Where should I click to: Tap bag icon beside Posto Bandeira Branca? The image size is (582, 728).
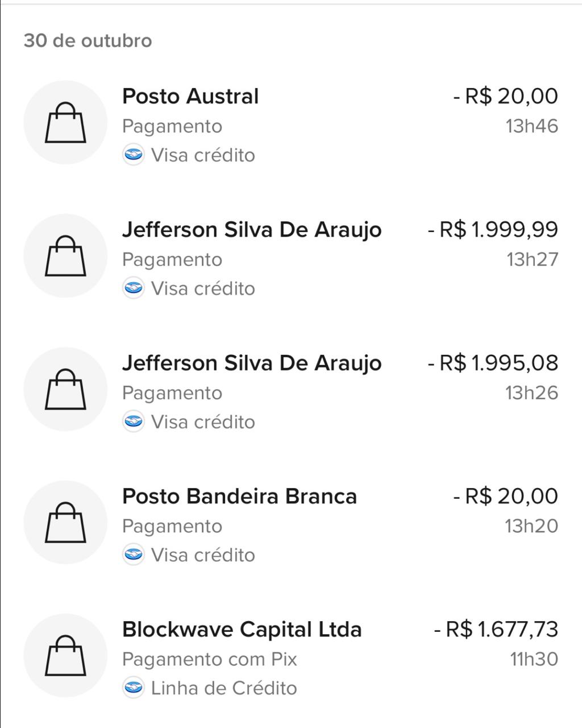point(65,522)
